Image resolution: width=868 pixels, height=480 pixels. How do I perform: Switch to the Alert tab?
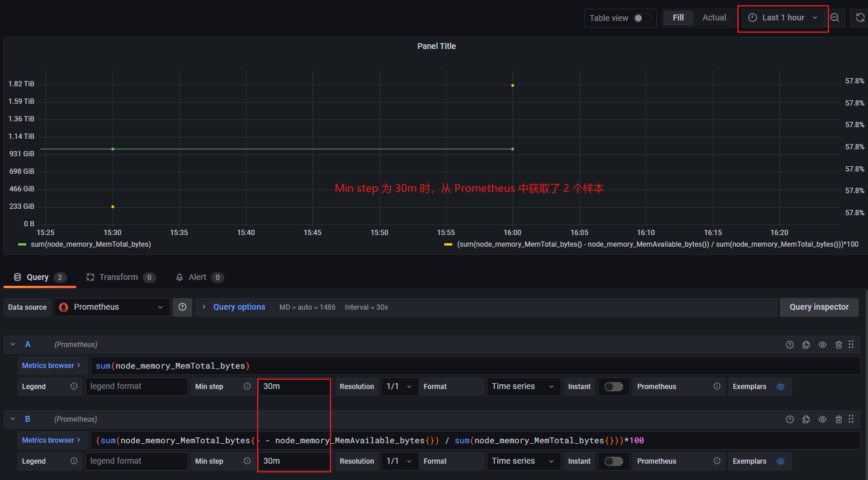pyautogui.click(x=199, y=277)
